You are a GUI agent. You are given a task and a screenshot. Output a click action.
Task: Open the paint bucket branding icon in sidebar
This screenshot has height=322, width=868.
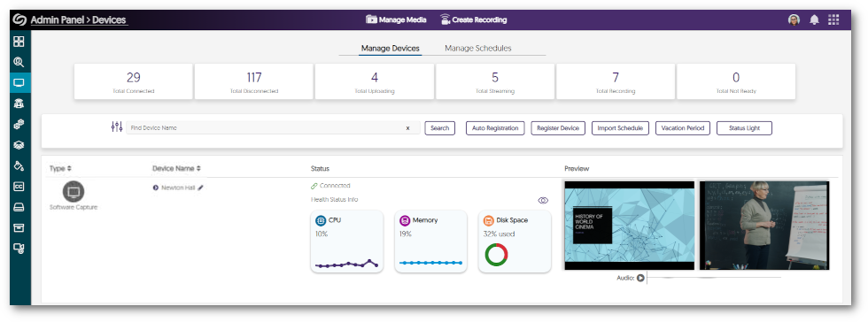tap(19, 165)
